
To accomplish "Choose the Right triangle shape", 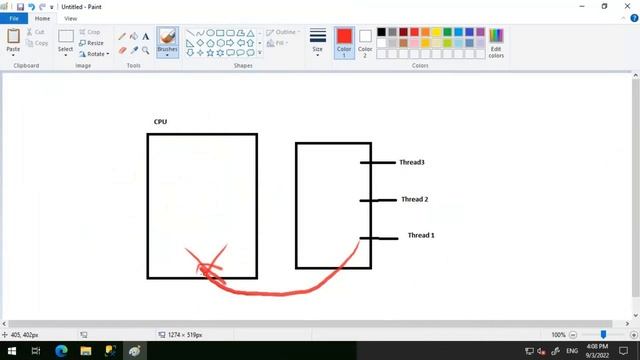I will pos(190,43).
